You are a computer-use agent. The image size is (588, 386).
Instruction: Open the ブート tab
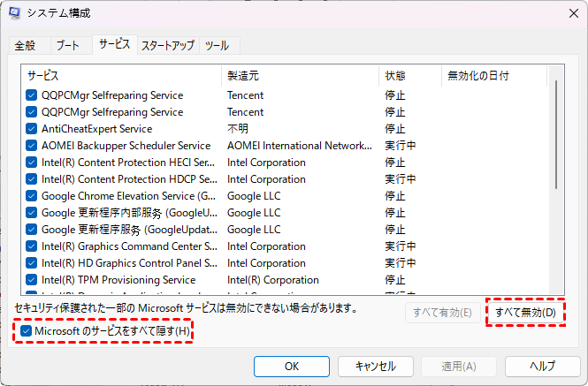pos(67,45)
